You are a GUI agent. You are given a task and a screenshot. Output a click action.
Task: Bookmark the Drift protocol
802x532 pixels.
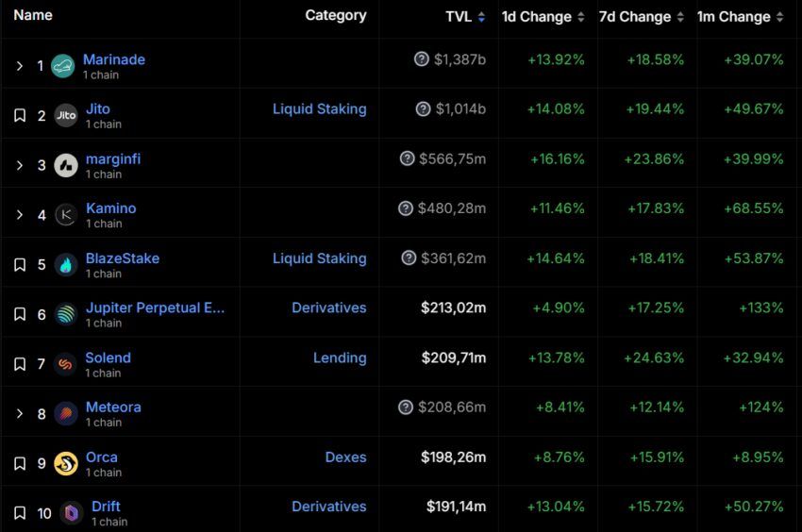tap(20, 513)
